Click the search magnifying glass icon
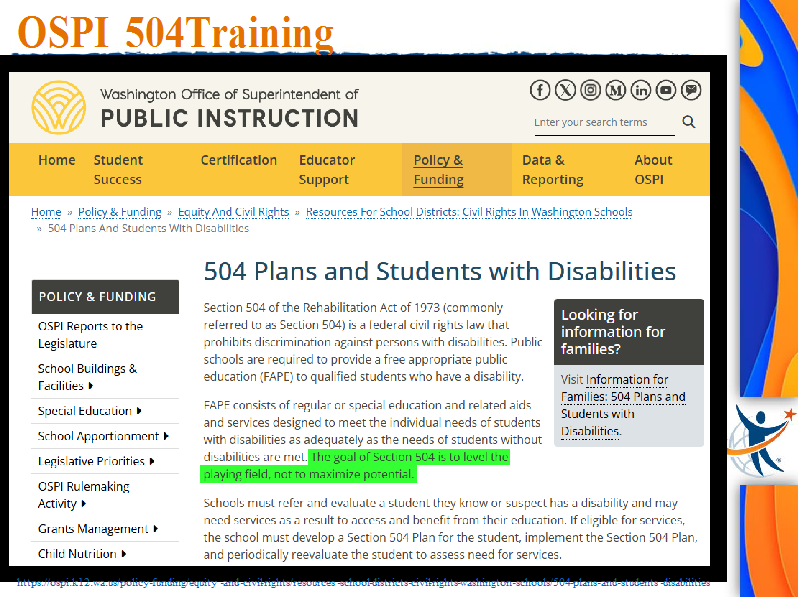This screenshot has width=800, height=600. [689, 122]
